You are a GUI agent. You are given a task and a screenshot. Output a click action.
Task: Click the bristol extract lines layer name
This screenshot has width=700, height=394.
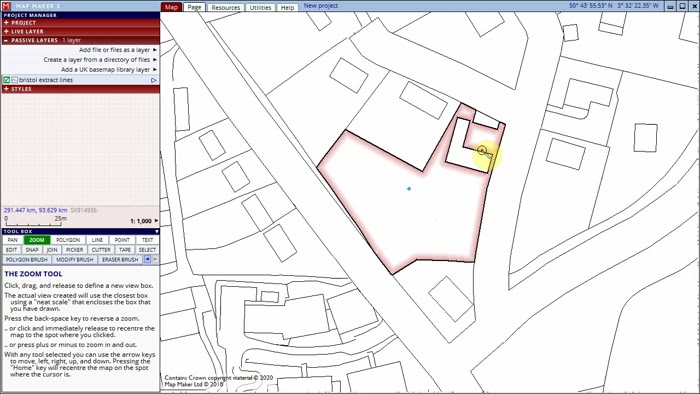(x=46, y=80)
